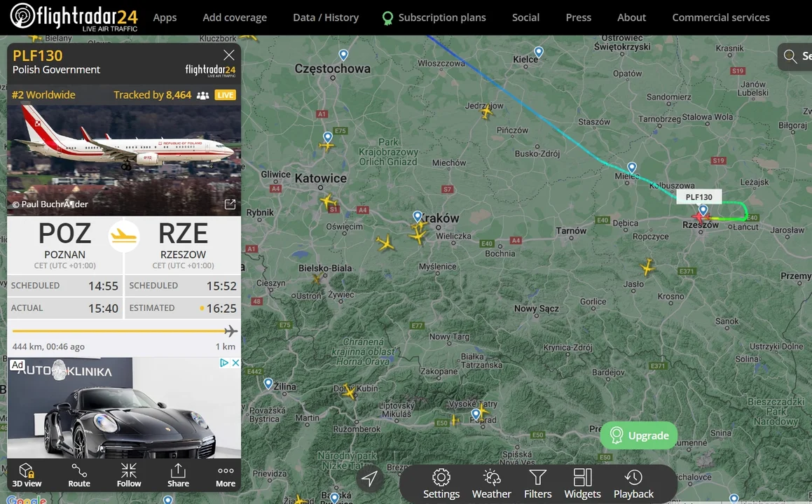Open the Press menu item
Image resolution: width=812 pixels, height=504 pixels.
[579, 17]
